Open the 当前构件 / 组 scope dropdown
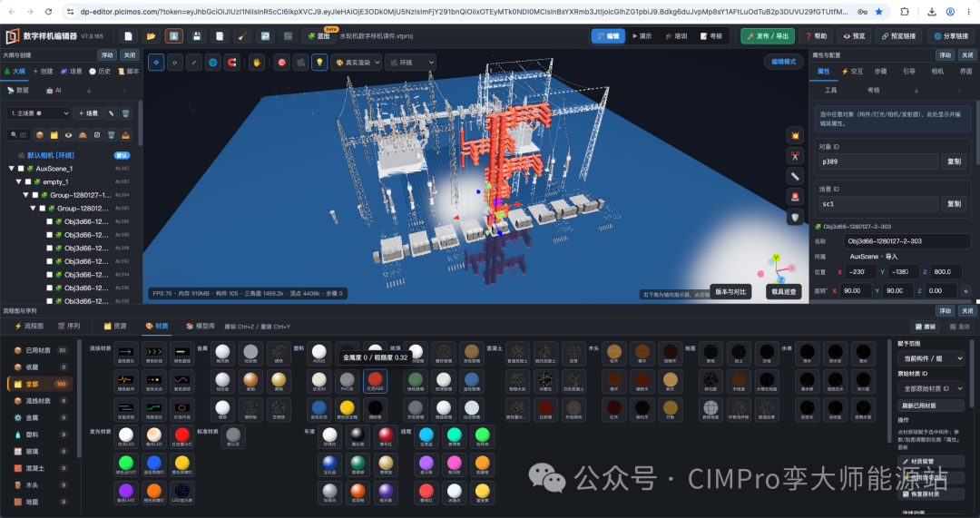This screenshot has height=518, width=980. [x=931, y=358]
